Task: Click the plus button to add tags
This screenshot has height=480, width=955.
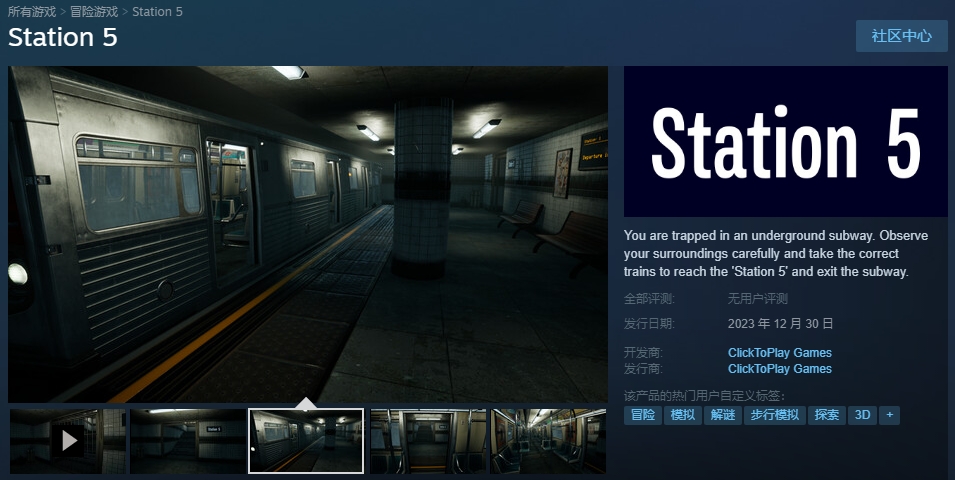Action: [x=890, y=415]
